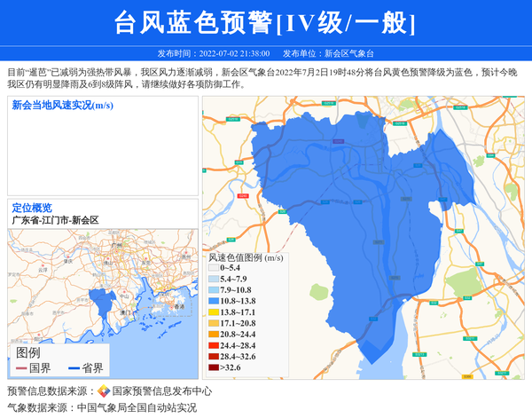Click the overview locator map thumbnail

pyautogui.click(x=102, y=284)
